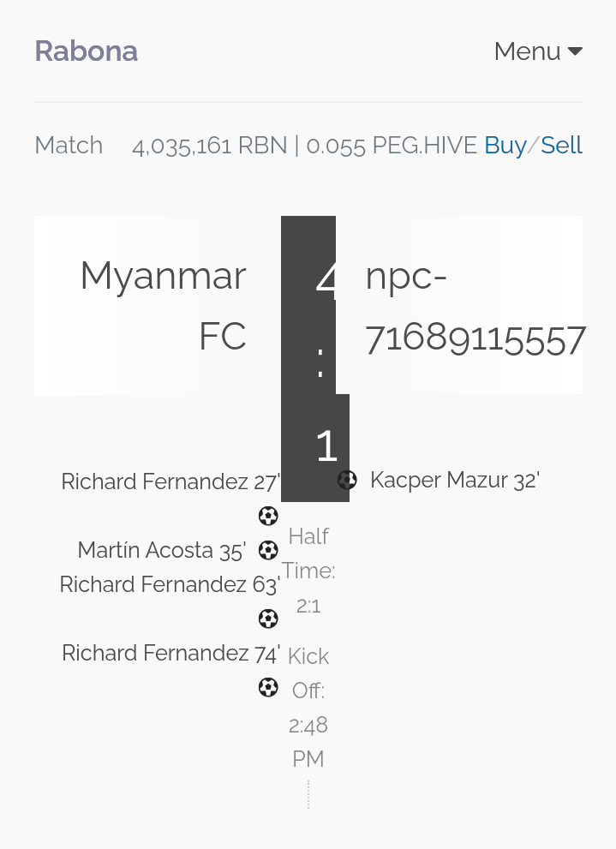Click the PEG.HIVE balance text
This screenshot has width=616, height=849.
click(392, 146)
